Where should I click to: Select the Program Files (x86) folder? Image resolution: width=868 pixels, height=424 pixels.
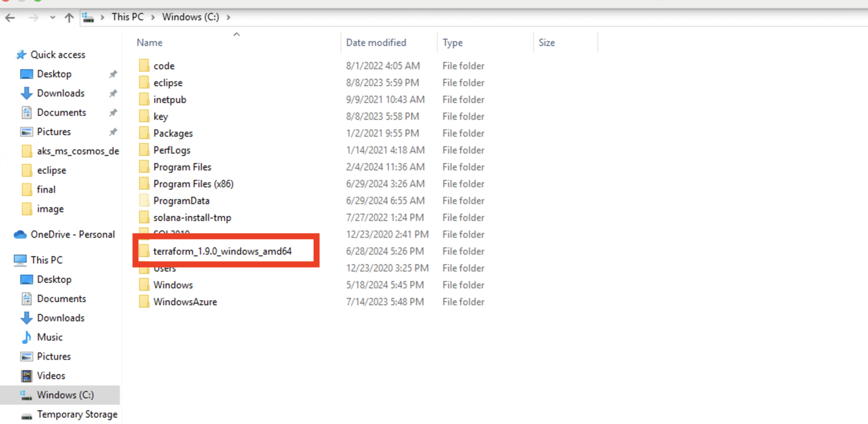tap(193, 184)
